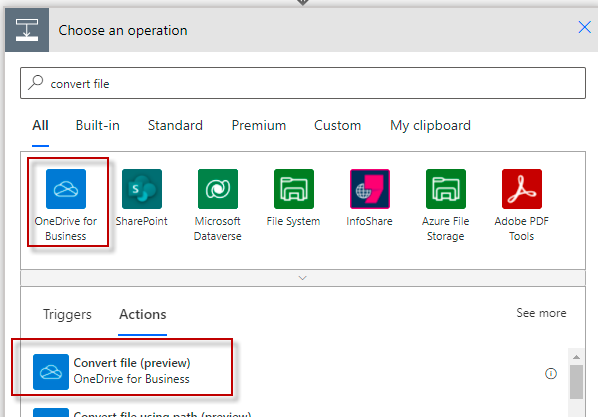This screenshot has height=417, width=598.
Task: Close the Choose an operation panel
Action: pos(584,27)
